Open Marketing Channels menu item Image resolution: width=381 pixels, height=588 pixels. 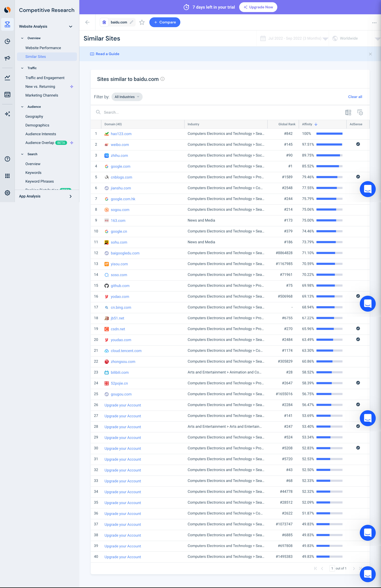tap(42, 95)
